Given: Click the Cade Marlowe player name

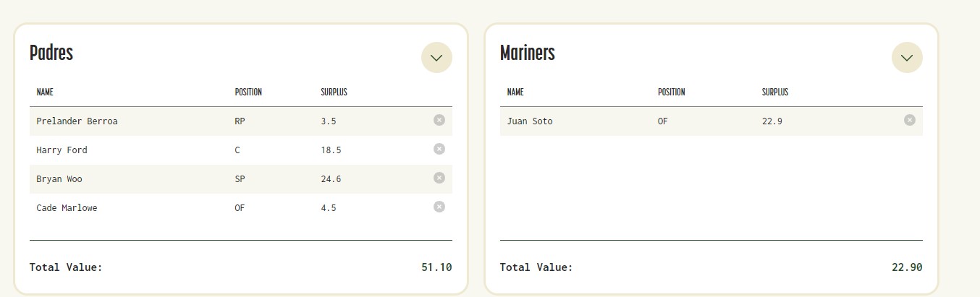Looking at the screenshot, I should [67, 208].
